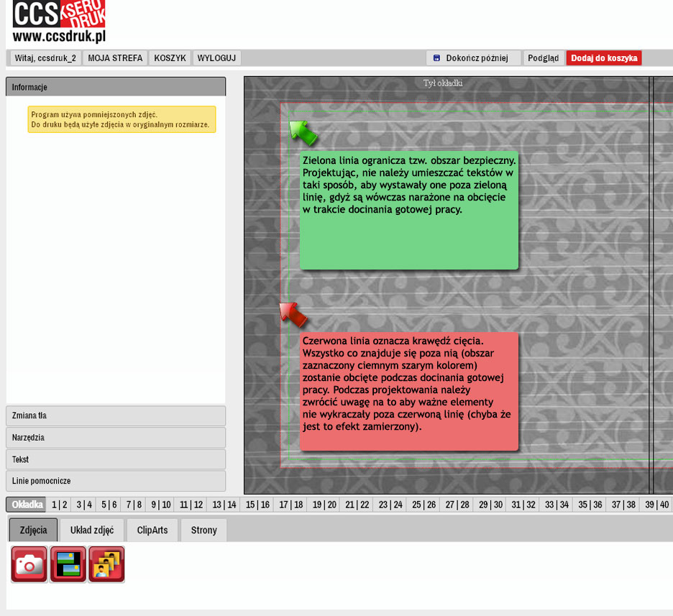Go to pages 1|2 spread
Image resolution: width=673 pixels, height=616 pixels.
60,505
